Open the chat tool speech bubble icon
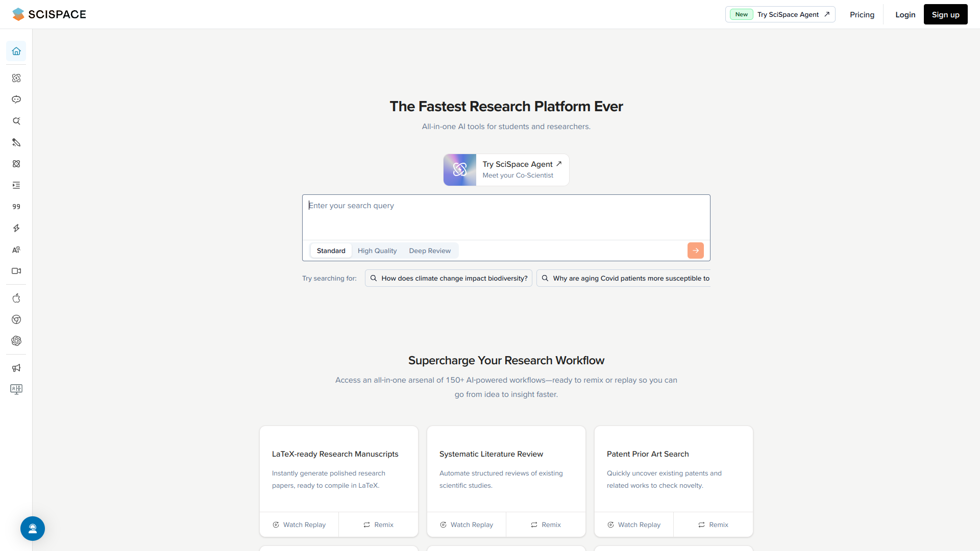The image size is (980, 551). pyautogui.click(x=16, y=99)
